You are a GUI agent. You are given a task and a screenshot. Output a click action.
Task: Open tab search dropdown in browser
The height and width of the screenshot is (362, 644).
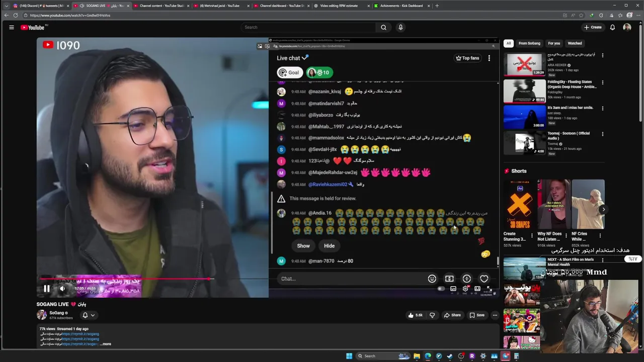(6, 6)
